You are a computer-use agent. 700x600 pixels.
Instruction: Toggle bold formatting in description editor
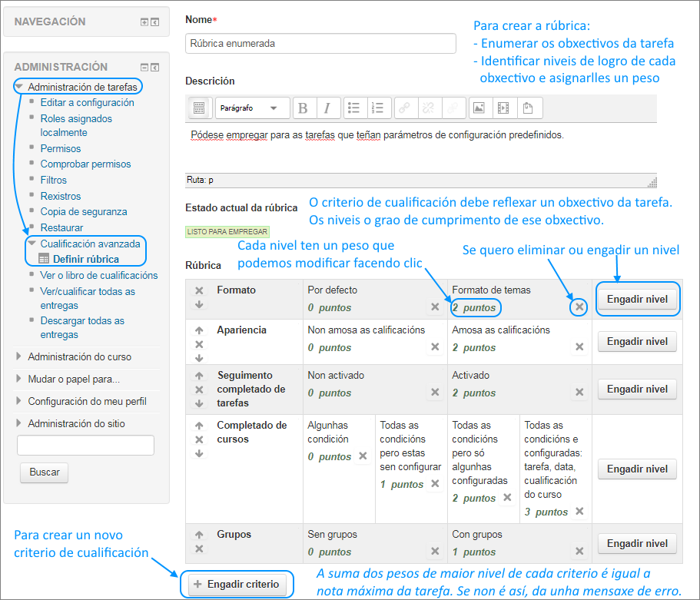304,108
